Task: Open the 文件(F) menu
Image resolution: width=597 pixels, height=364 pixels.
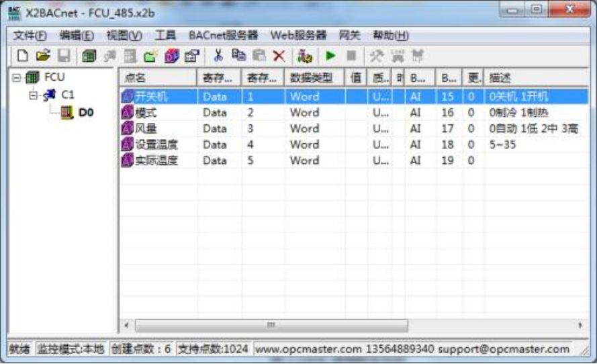Action: 30,36
